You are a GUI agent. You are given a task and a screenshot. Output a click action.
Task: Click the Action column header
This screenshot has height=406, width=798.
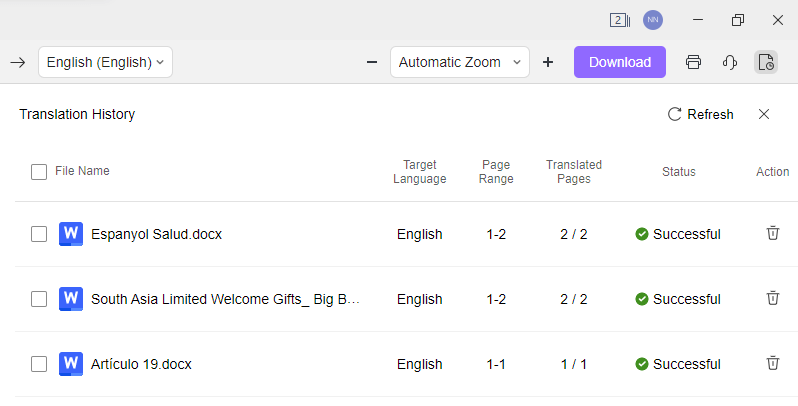pyautogui.click(x=773, y=172)
